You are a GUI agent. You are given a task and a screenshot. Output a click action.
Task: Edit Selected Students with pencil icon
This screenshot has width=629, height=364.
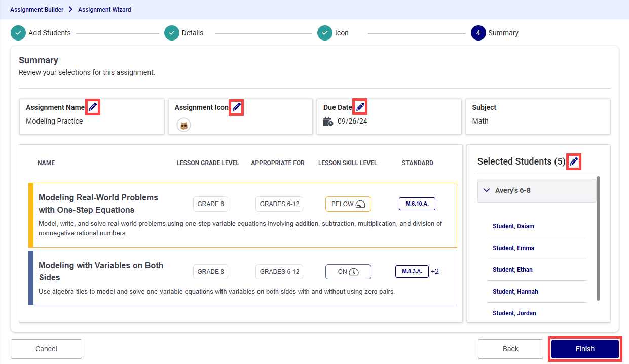coord(574,161)
